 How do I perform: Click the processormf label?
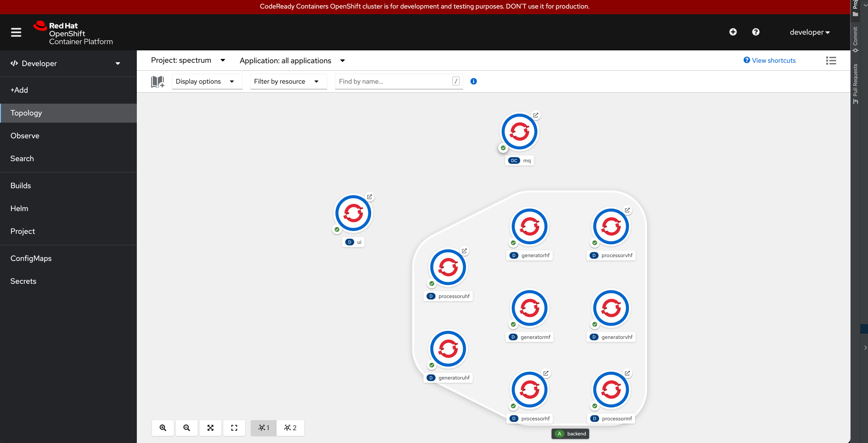click(x=611, y=419)
